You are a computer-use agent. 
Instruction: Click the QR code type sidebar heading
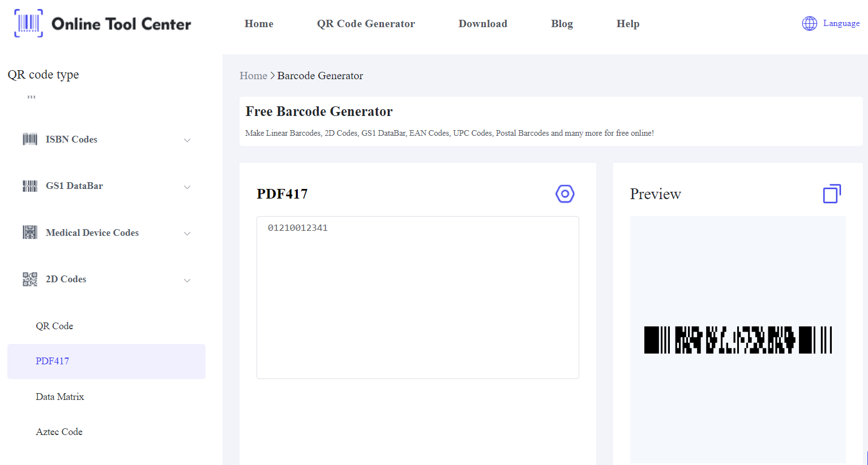(43, 75)
